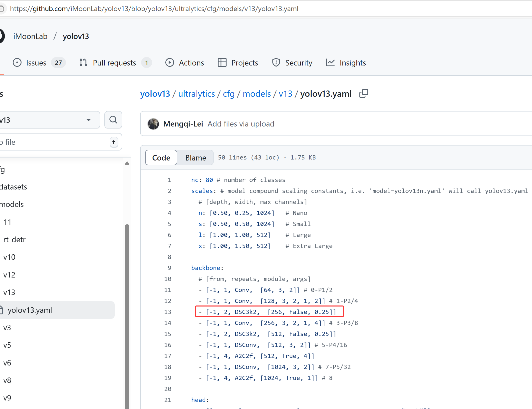
Task: Open the Issues tab
Action: click(x=39, y=62)
